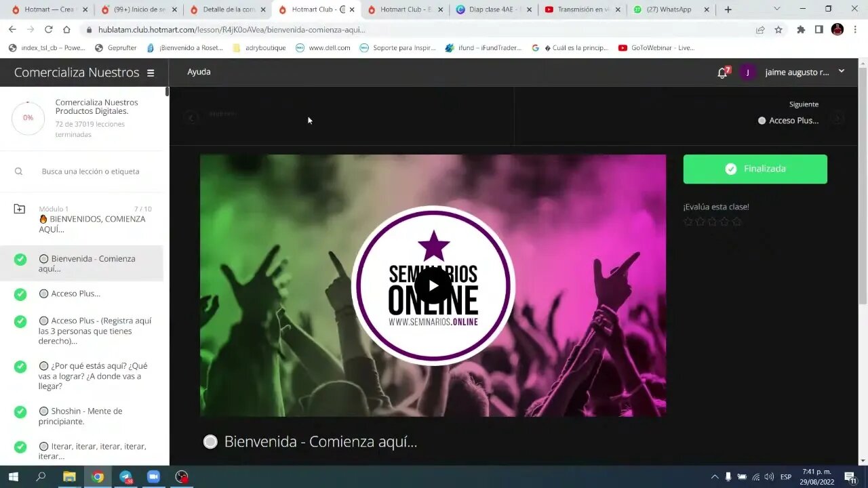Toggle the sidebar hamburger menu icon
Viewport: 868px width, 488px height.
(x=151, y=73)
